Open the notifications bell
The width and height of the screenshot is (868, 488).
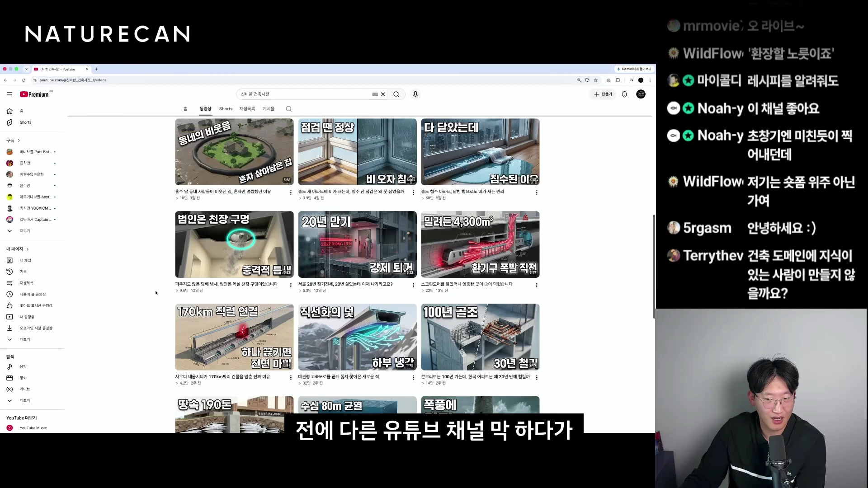[624, 94]
